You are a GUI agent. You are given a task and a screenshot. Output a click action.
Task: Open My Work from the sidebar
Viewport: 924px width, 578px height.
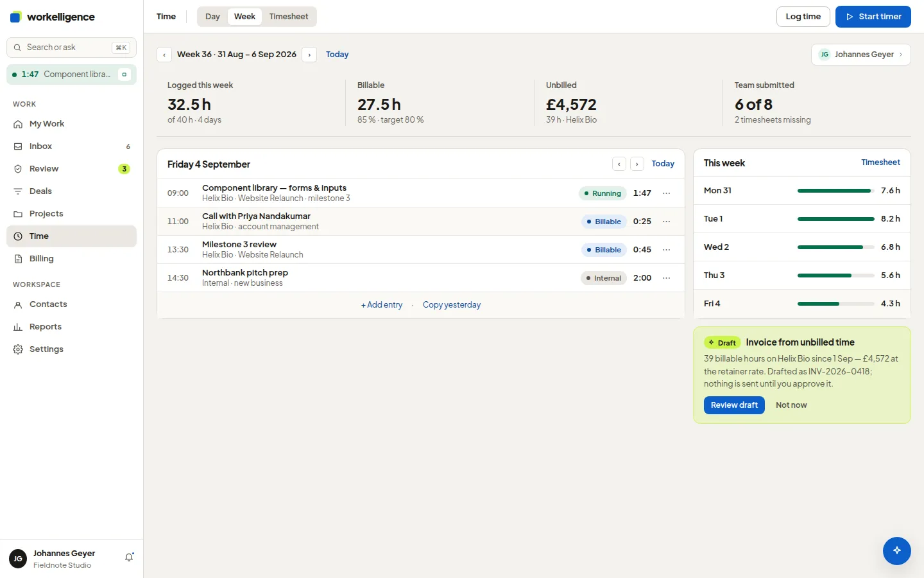(71, 124)
